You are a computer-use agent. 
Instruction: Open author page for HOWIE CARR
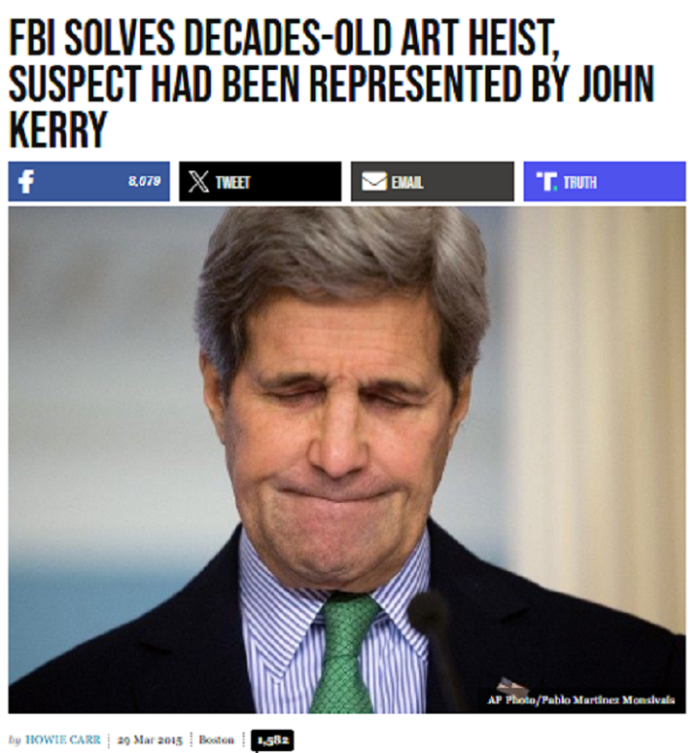point(63,739)
